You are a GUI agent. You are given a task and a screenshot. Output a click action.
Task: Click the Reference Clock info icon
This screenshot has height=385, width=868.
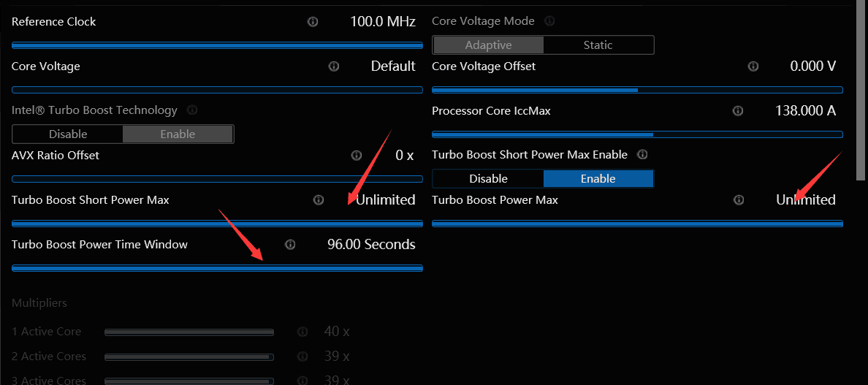pyautogui.click(x=313, y=22)
